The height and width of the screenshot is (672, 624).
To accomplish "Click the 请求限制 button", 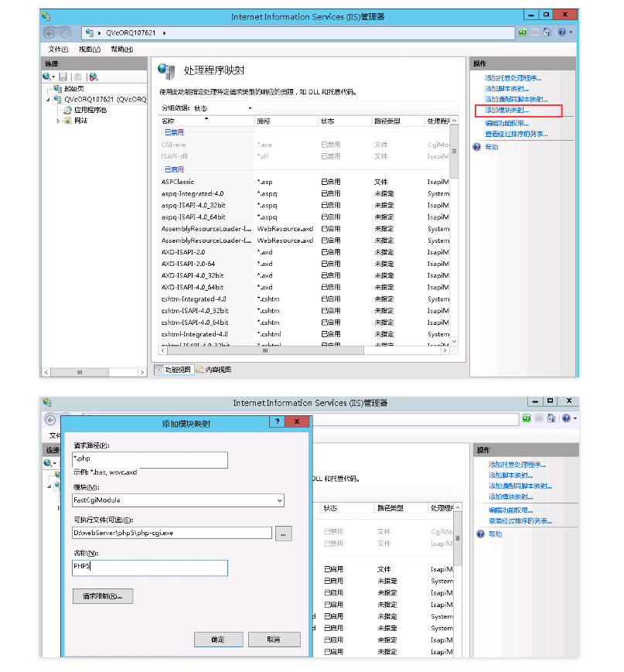I will click(x=103, y=596).
